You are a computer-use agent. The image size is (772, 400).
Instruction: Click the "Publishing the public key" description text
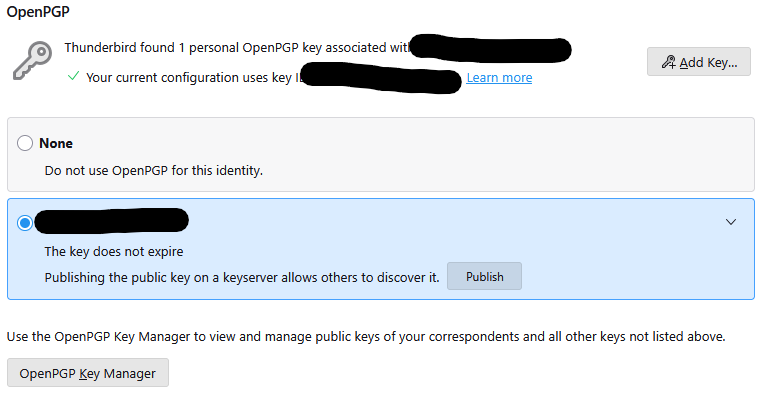242,277
